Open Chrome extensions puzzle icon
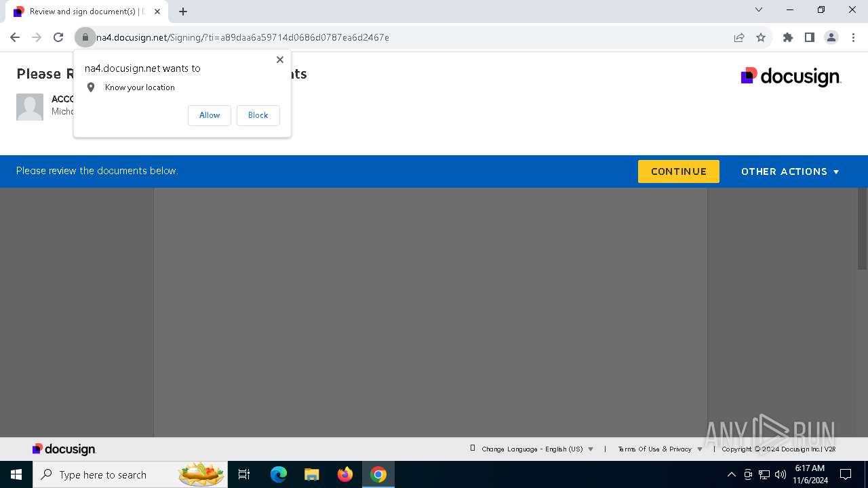This screenshot has width=868, height=488. [x=788, y=37]
